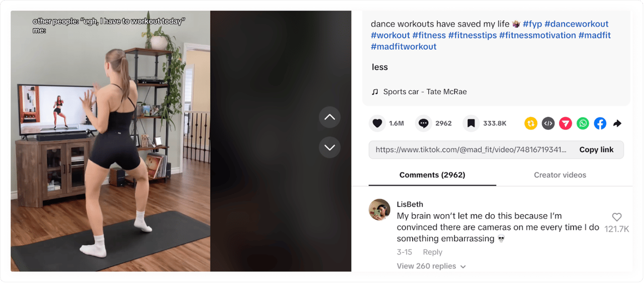Go to previous video

pos(330,117)
